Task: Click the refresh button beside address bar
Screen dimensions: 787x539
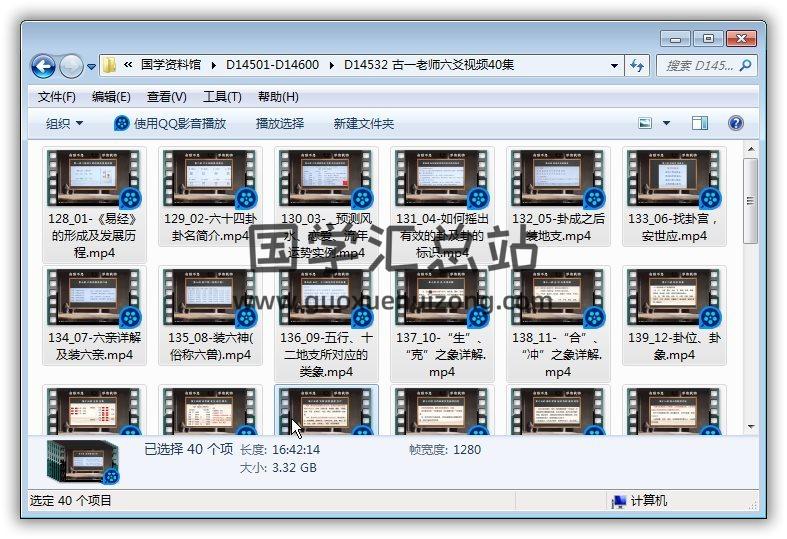Action: (x=637, y=66)
